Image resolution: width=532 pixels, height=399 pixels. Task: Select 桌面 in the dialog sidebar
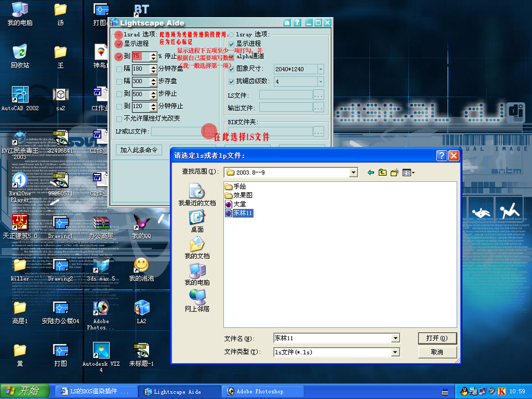pos(197,221)
